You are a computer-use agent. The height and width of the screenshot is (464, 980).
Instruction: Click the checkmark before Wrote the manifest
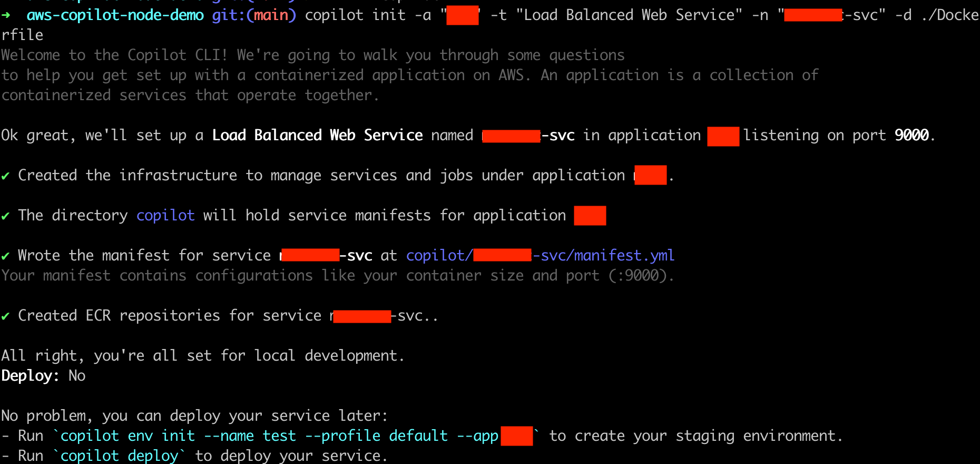5,256
